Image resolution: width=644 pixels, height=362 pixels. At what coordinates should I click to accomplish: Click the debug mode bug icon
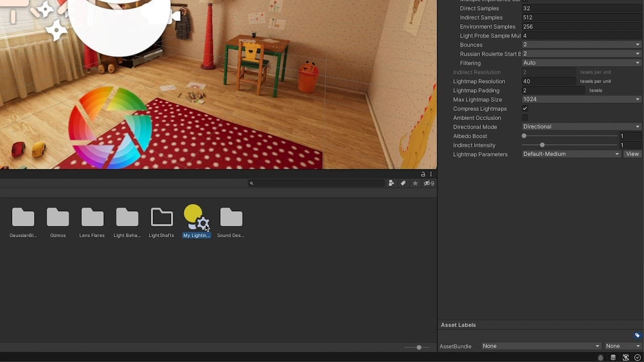(x=601, y=357)
